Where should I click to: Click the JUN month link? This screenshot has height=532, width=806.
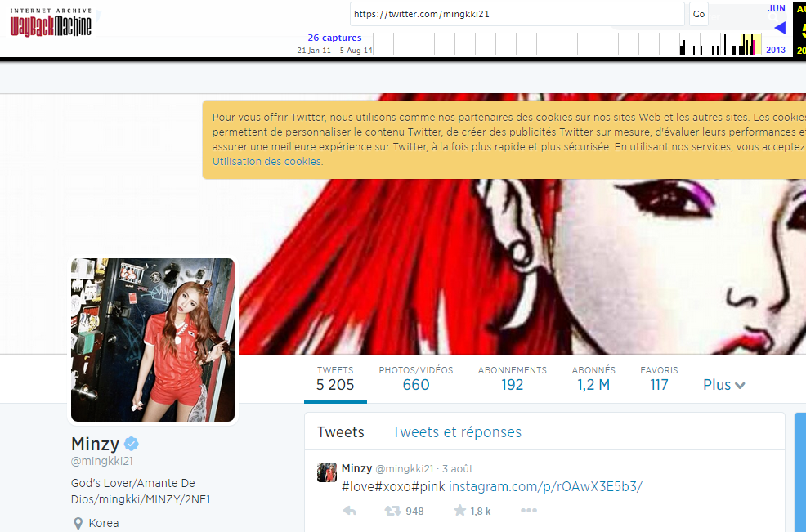tap(777, 8)
